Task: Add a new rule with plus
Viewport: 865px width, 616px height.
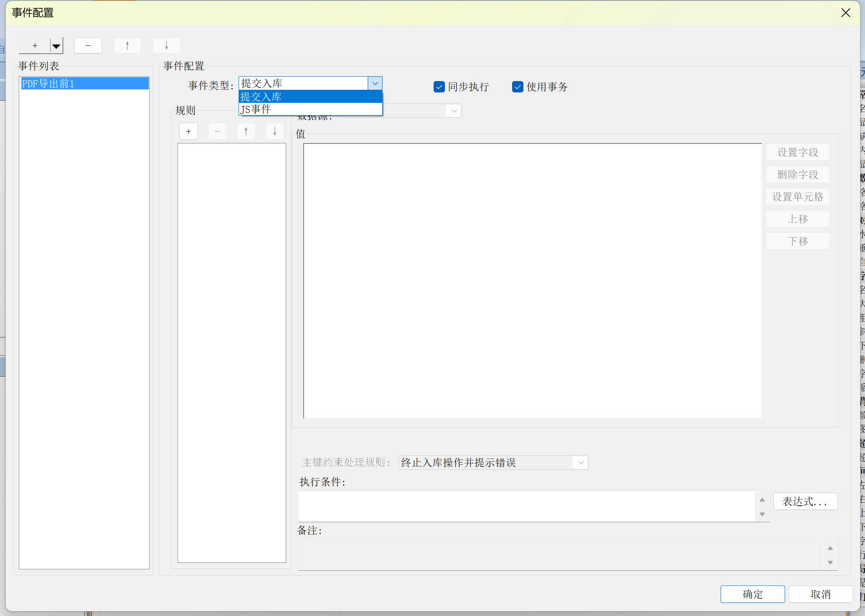Action: pyautogui.click(x=188, y=132)
